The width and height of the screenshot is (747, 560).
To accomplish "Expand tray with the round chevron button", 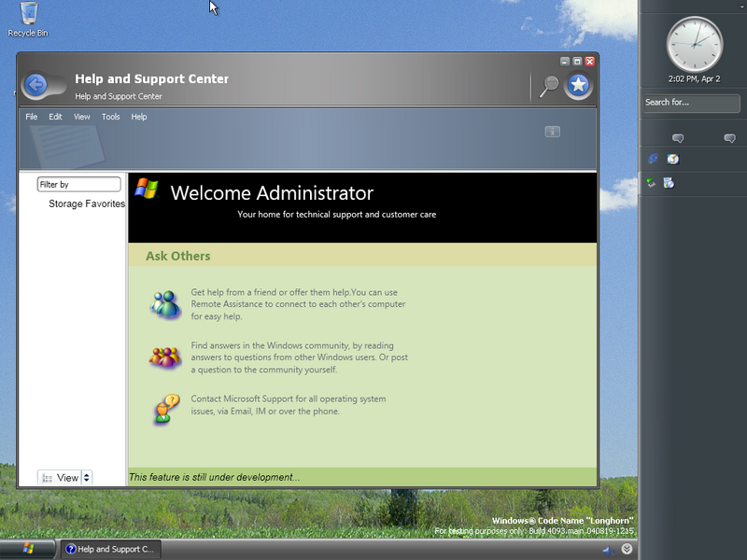I will coord(627,549).
